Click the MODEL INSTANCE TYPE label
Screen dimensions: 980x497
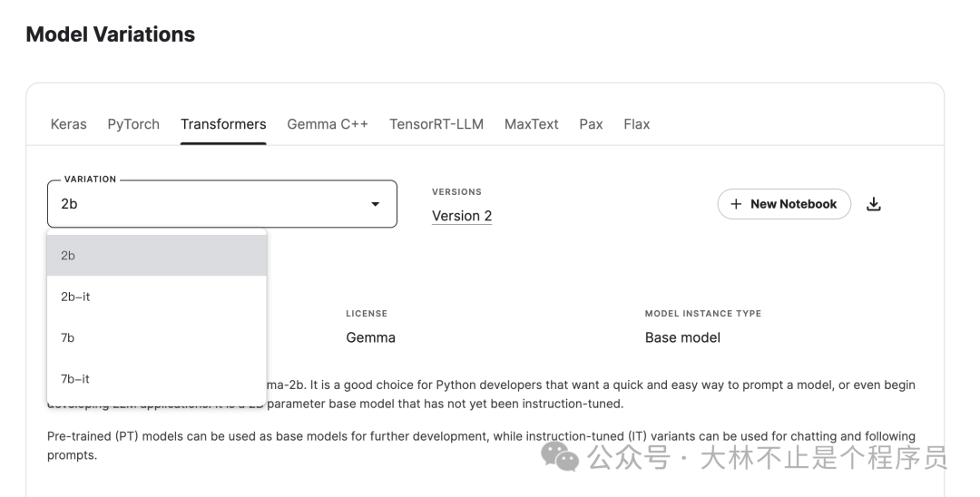(x=703, y=314)
